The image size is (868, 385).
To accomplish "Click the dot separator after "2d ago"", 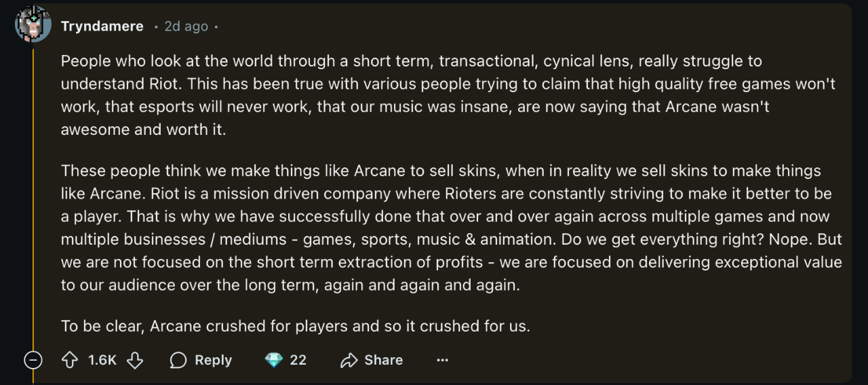I will [x=216, y=27].
